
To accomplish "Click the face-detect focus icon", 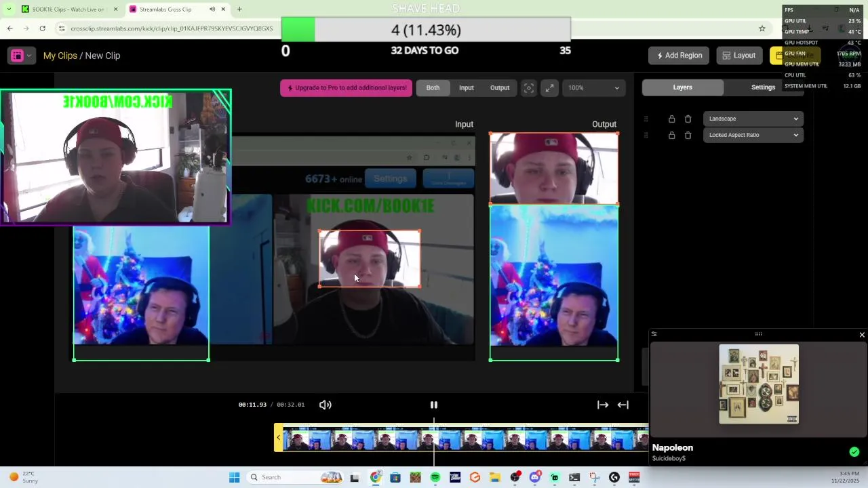I will [529, 87].
